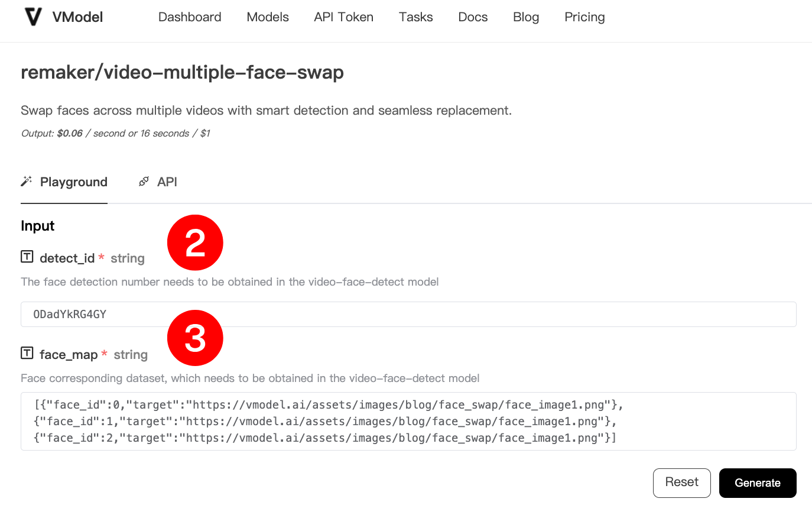812x505 pixels.
Task: Click the VModel logo icon
Action: [33, 17]
